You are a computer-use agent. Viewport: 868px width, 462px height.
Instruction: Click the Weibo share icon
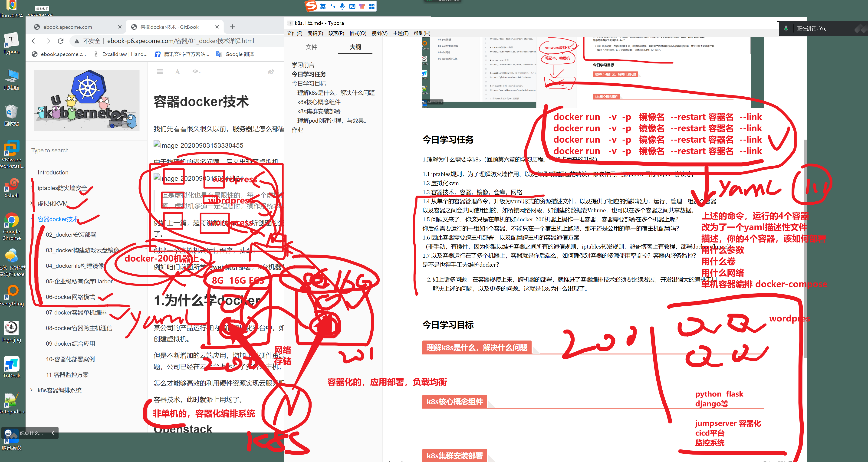click(271, 72)
